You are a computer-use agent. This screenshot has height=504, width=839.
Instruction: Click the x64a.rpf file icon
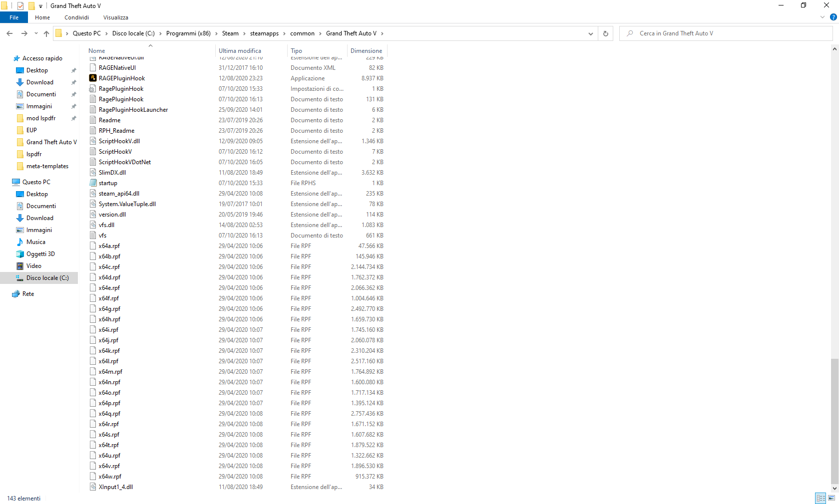coord(93,246)
